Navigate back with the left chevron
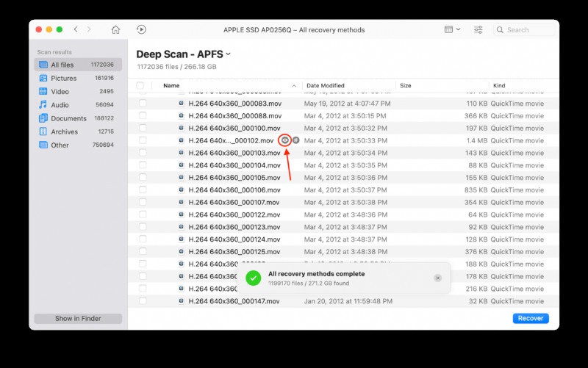The image size is (588, 368). coord(76,29)
